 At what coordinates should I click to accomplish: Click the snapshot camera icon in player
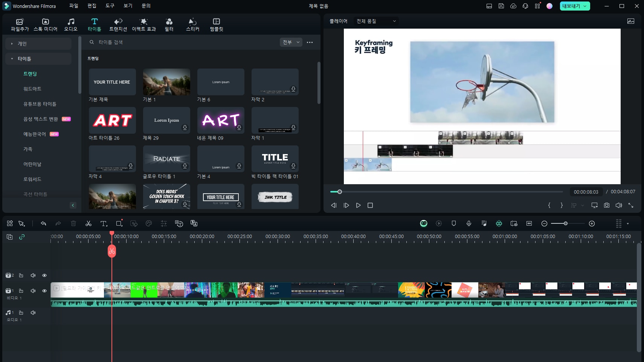tap(607, 205)
